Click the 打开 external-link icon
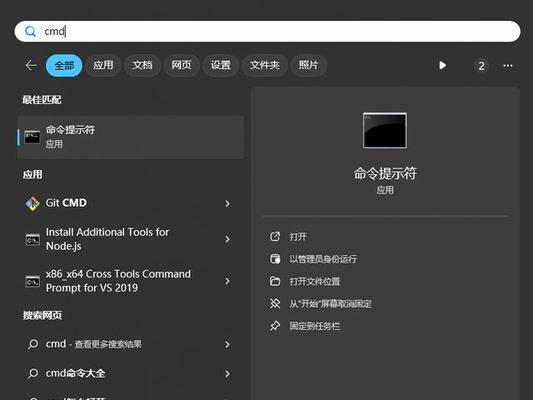Screen dimensions: 533x400 pos(275,237)
